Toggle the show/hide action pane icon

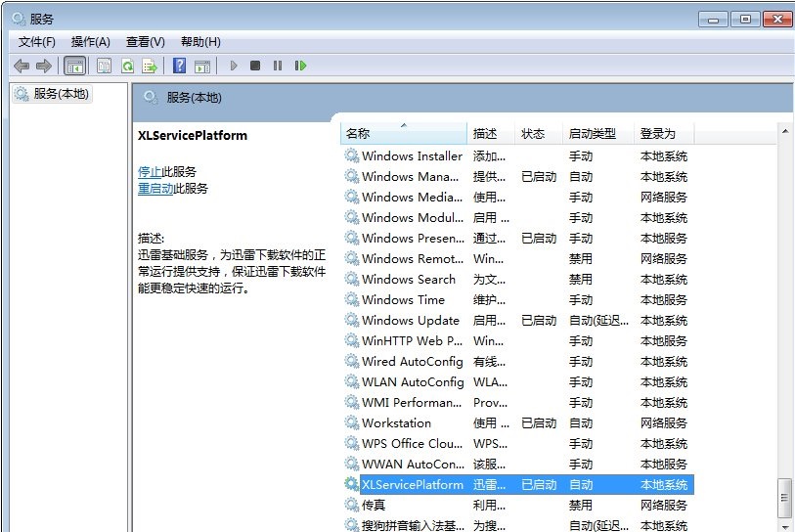(202, 66)
